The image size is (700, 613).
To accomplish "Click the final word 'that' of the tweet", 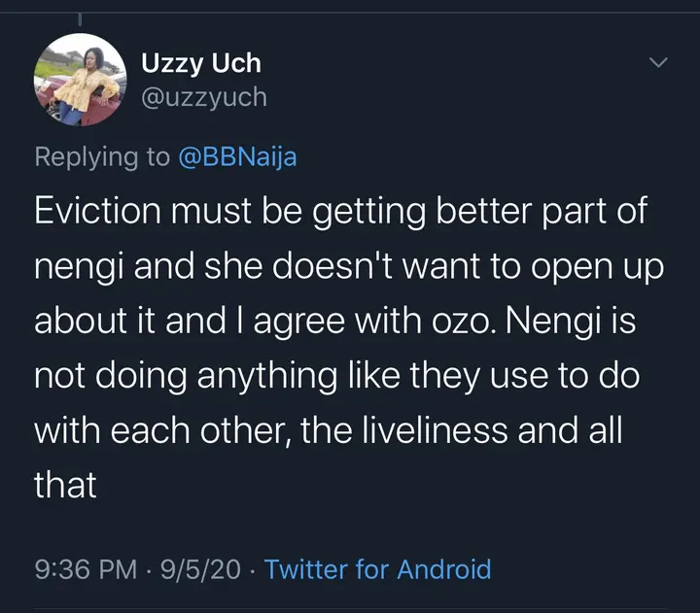I will [65, 485].
